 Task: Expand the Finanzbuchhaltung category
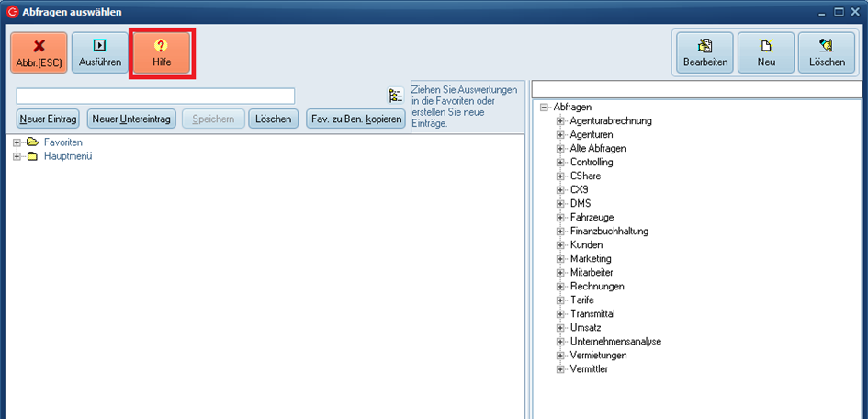pyautogui.click(x=560, y=232)
